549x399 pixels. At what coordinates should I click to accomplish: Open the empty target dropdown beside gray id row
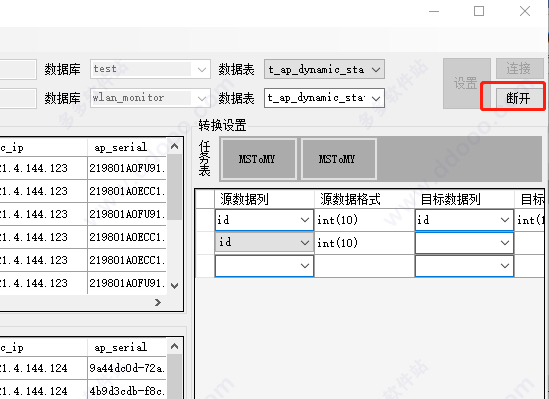pyautogui.click(x=464, y=243)
